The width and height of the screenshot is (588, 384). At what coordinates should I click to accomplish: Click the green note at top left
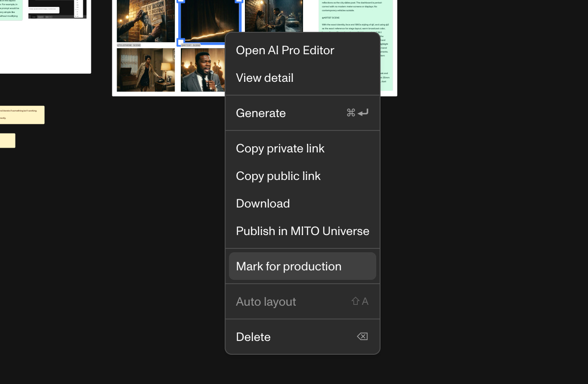tap(11, 10)
